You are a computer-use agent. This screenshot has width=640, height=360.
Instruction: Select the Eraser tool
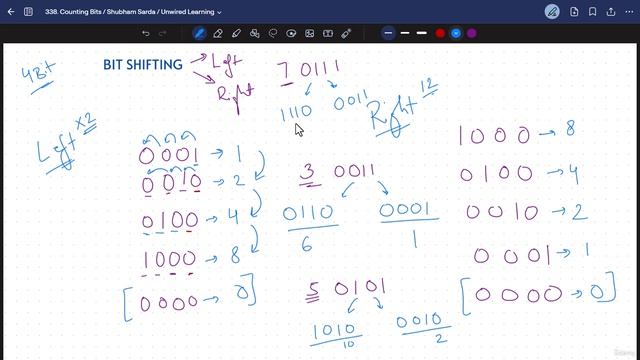click(x=218, y=33)
